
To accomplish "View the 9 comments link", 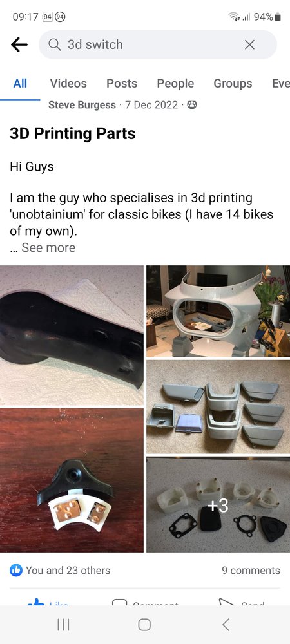I will [251, 571].
